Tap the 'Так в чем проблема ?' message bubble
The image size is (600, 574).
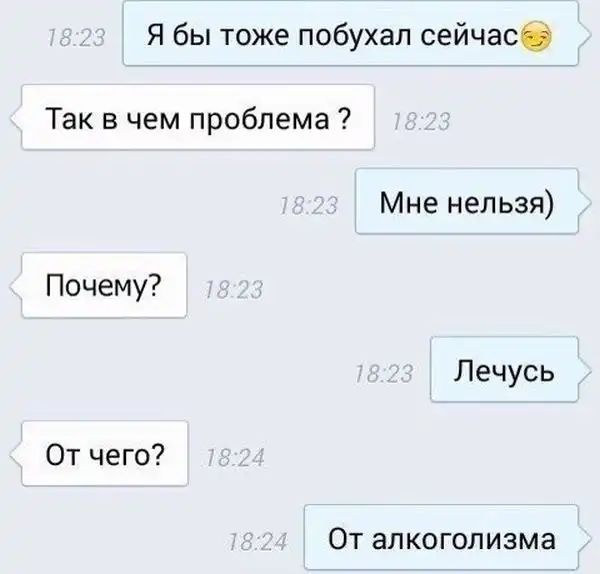click(198, 117)
